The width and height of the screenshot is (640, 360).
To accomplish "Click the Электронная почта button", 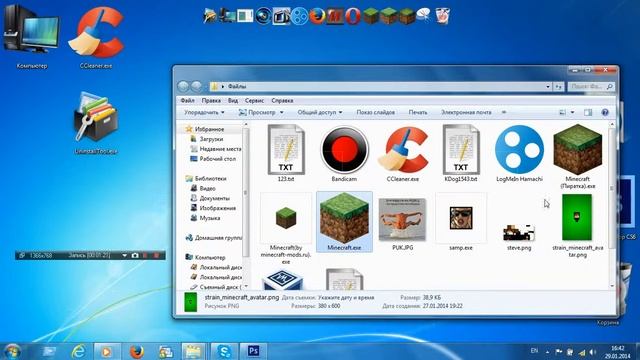I will point(466,112).
